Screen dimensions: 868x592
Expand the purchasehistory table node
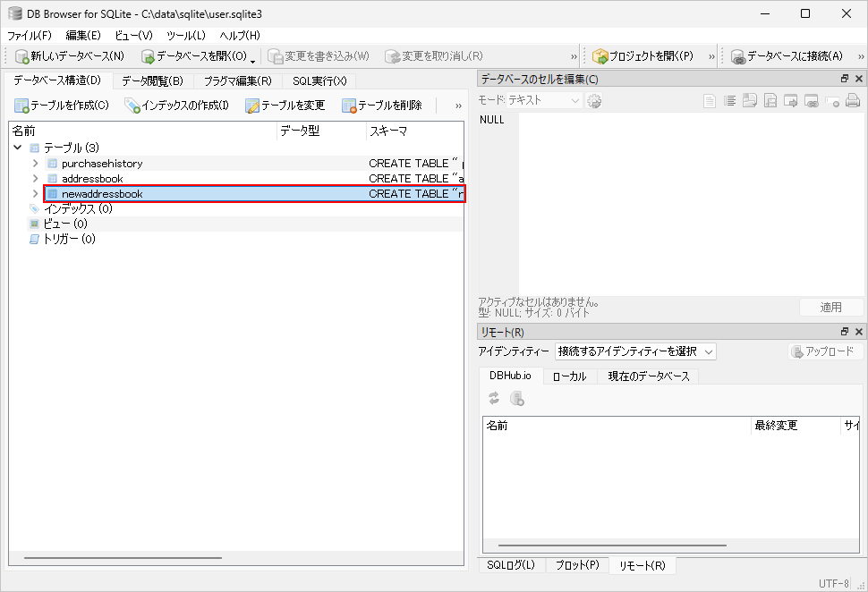click(35, 164)
